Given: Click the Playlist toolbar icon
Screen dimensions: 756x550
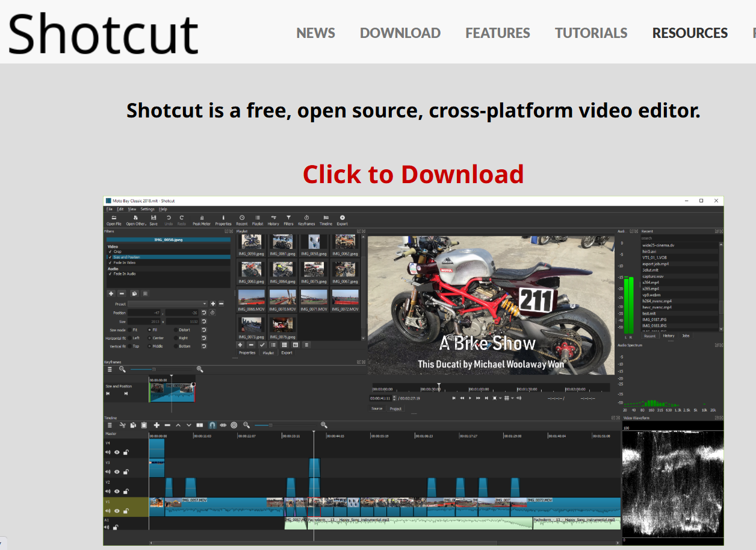Looking at the screenshot, I should [x=258, y=220].
